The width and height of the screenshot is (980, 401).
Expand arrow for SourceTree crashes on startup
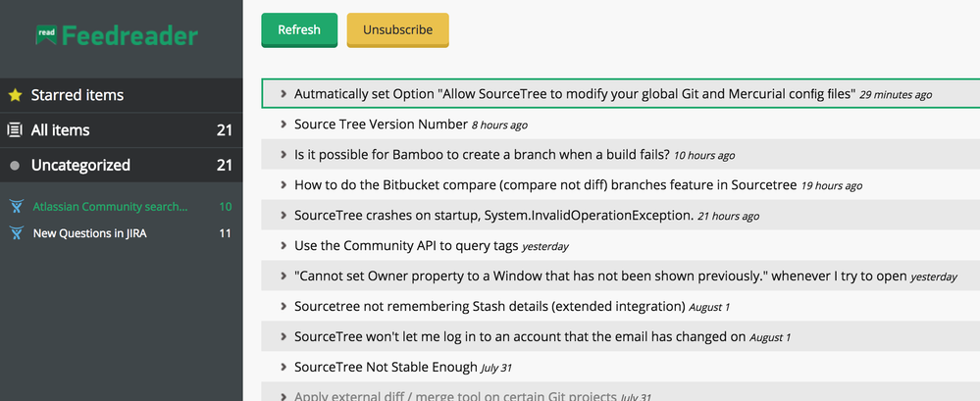tap(284, 216)
